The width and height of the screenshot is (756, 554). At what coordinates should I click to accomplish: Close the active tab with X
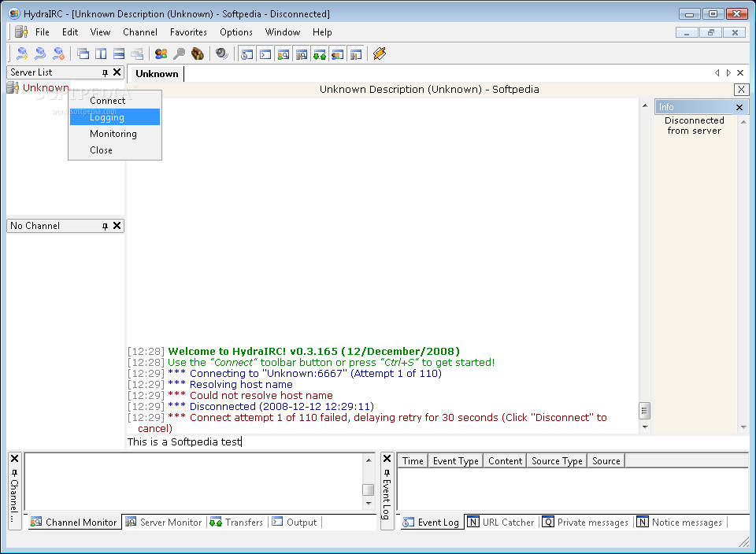(740, 72)
